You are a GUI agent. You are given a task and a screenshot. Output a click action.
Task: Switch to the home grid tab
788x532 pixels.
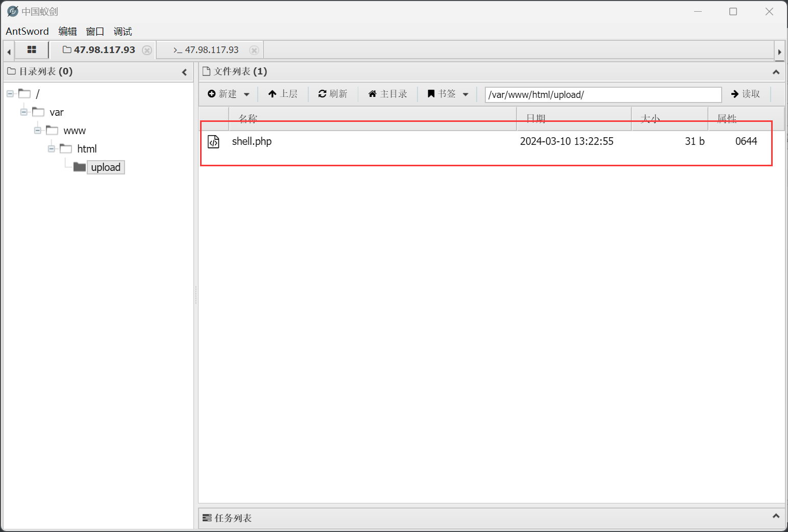click(x=32, y=49)
